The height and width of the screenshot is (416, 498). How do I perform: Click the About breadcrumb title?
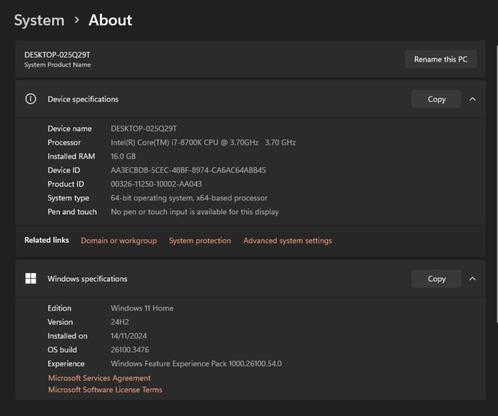click(110, 20)
